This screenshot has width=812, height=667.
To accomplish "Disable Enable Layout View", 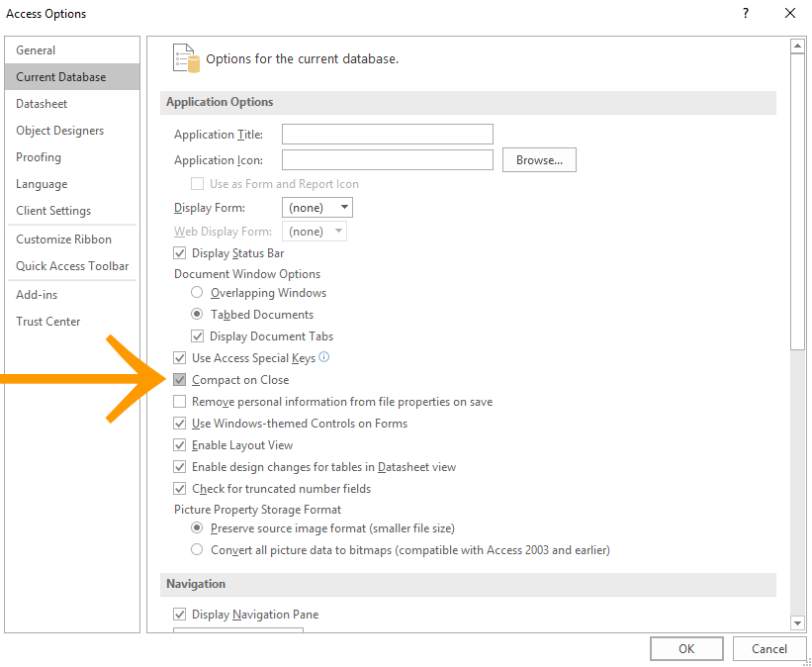I will [179, 444].
